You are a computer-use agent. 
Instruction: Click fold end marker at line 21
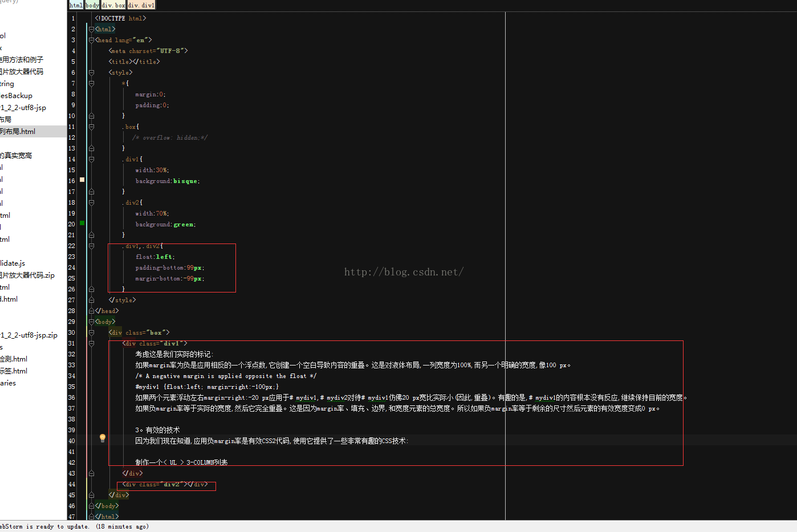(x=91, y=235)
